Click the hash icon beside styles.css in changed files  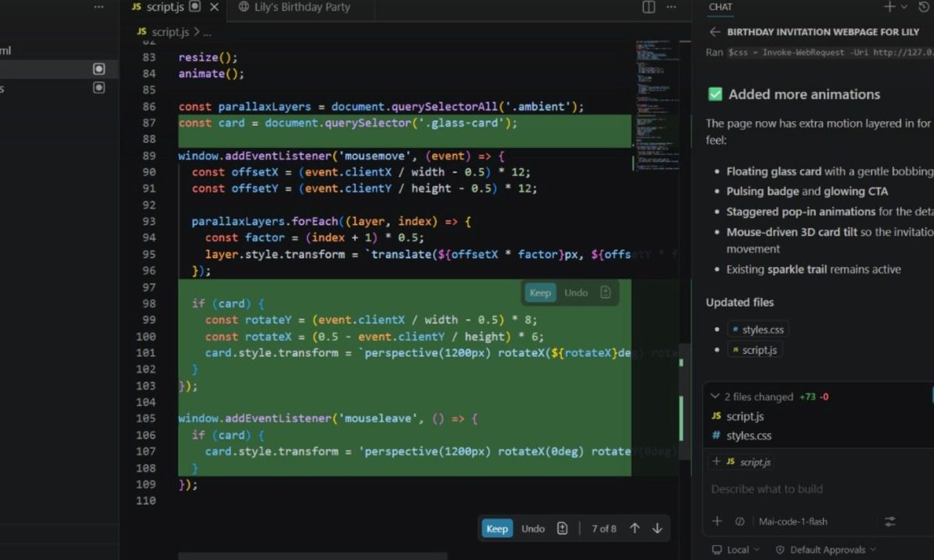[716, 436]
